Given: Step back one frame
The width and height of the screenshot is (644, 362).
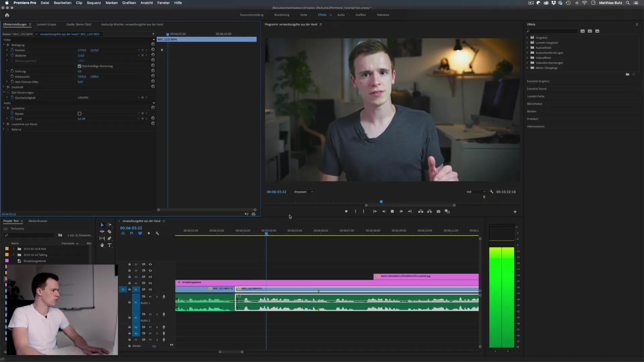Looking at the screenshot, I should tap(384, 212).
